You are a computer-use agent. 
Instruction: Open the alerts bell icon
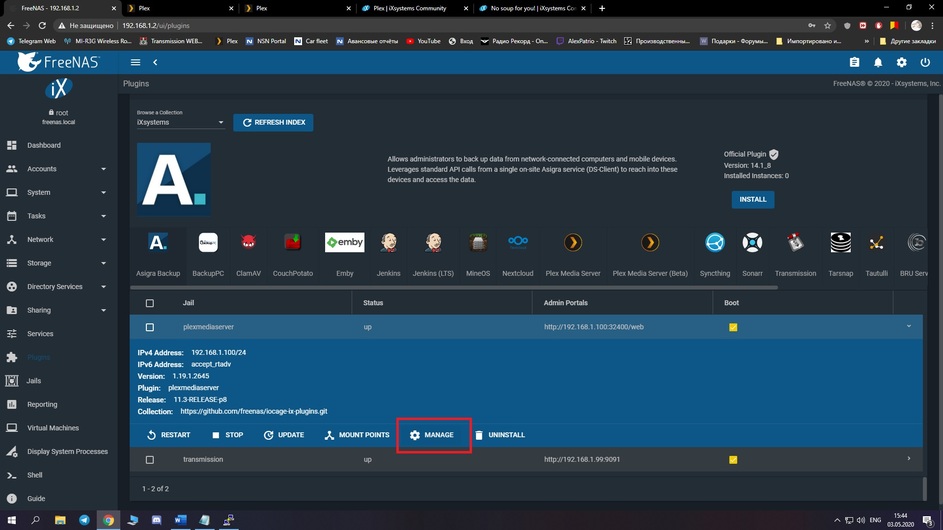pyautogui.click(x=878, y=62)
